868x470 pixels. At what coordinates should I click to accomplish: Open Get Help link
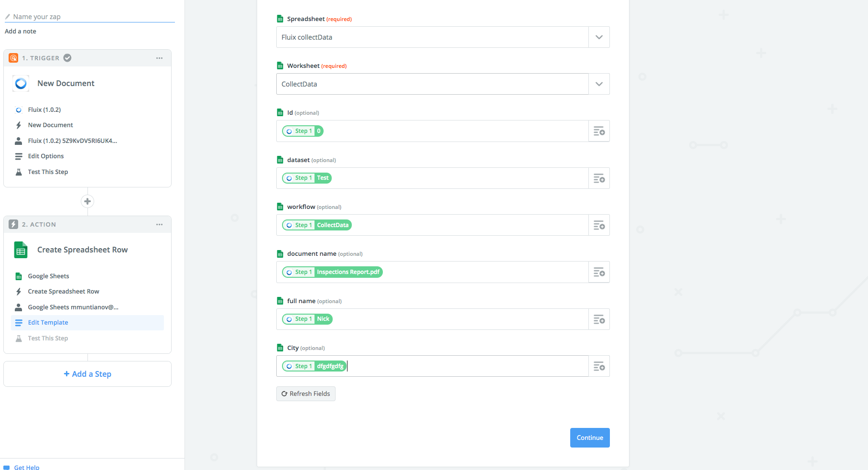(26, 467)
